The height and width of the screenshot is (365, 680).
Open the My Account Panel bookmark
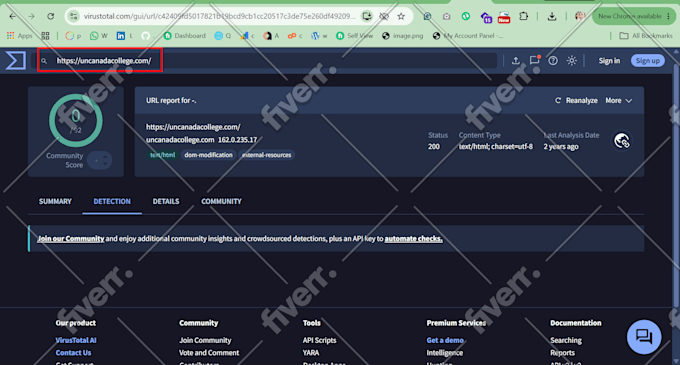468,36
